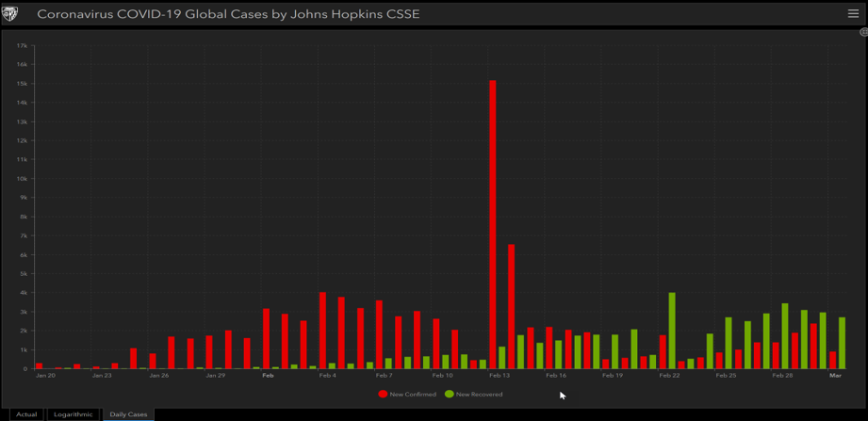
Task: Switch to the Actual tab
Action: click(x=26, y=414)
